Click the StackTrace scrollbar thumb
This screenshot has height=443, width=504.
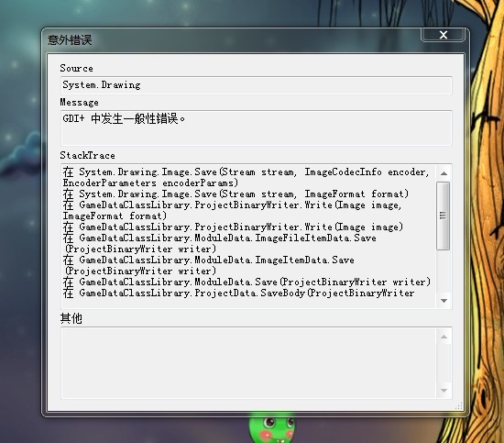coord(444,216)
